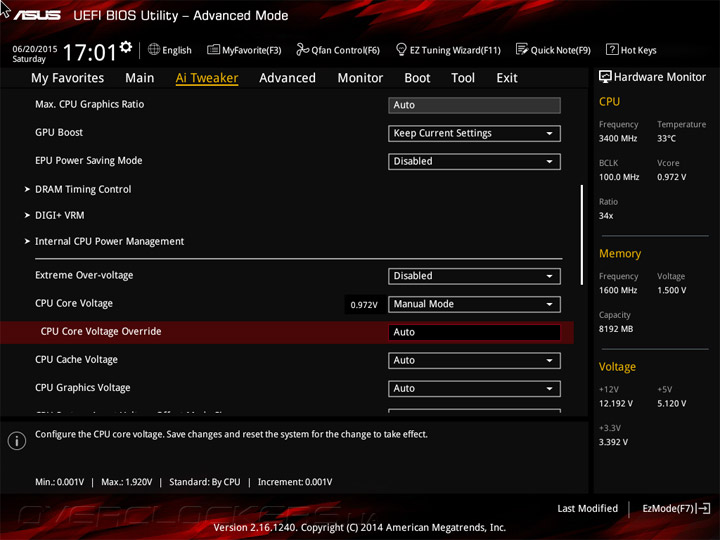The image size is (720, 540).
Task: Click the ASUS logo
Action: [37, 15]
